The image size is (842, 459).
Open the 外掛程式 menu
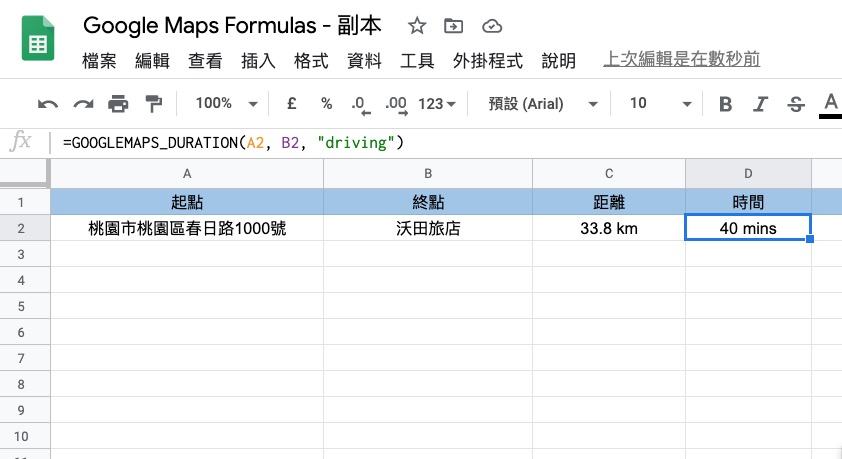[x=488, y=61]
